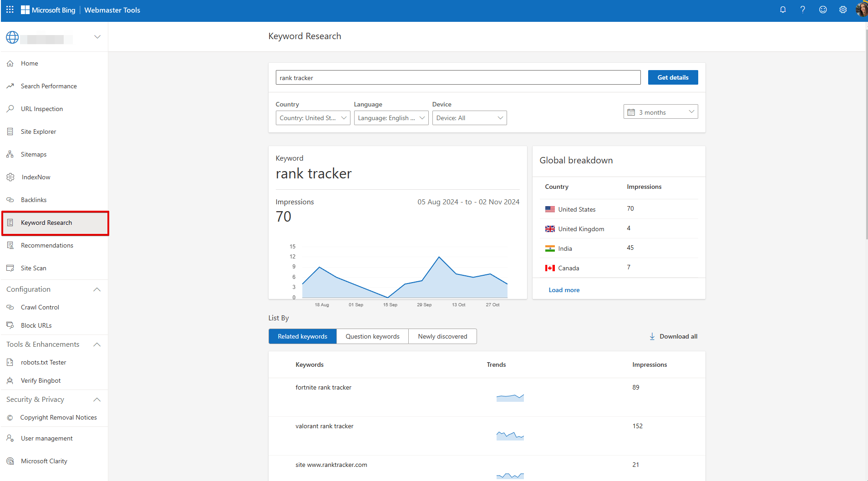Open the Device: All dropdown
868x481 pixels.
coord(469,118)
